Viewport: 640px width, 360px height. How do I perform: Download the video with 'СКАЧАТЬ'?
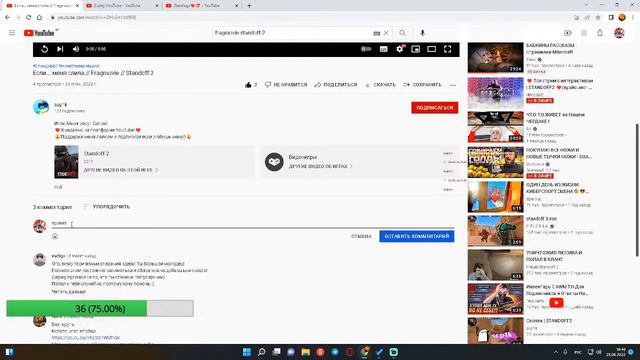click(x=380, y=84)
